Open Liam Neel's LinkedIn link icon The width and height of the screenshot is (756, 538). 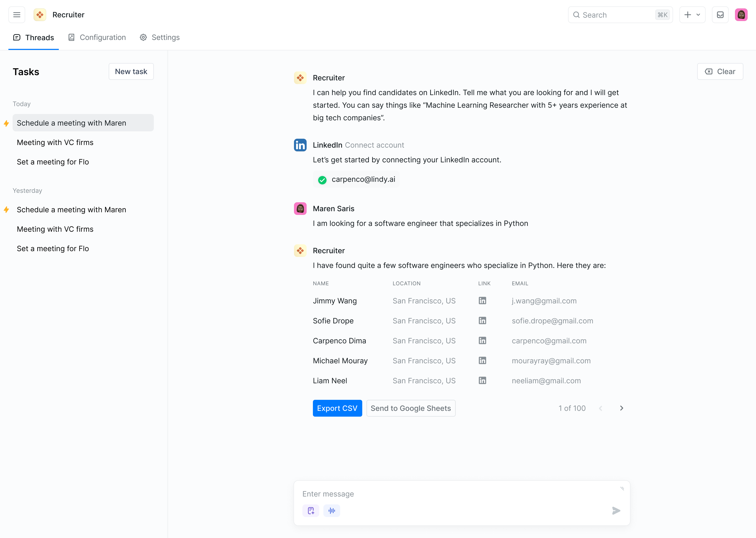[x=482, y=381]
